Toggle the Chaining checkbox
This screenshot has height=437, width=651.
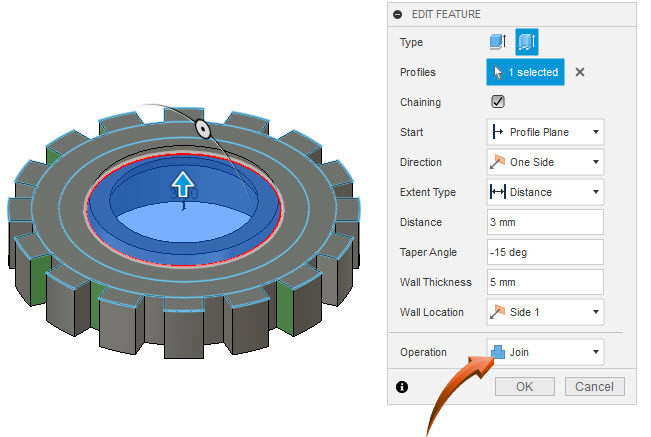[x=497, y=102]
